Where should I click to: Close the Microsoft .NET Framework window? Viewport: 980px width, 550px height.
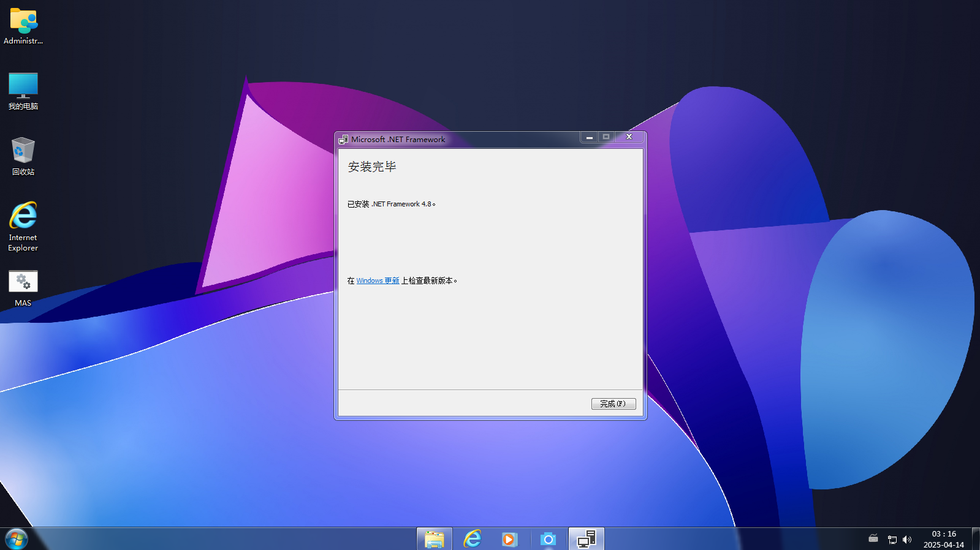tap(629, 137)
